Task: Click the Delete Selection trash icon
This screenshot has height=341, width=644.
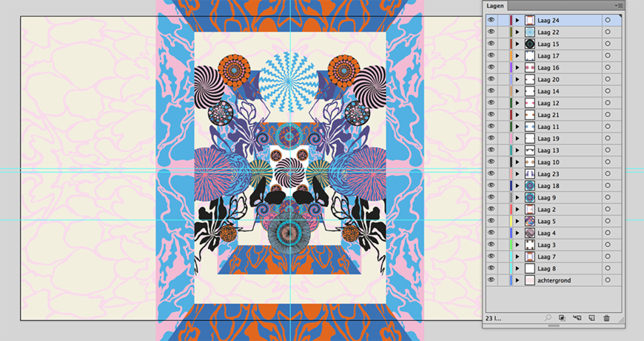Action: click(x=607, y=318)
